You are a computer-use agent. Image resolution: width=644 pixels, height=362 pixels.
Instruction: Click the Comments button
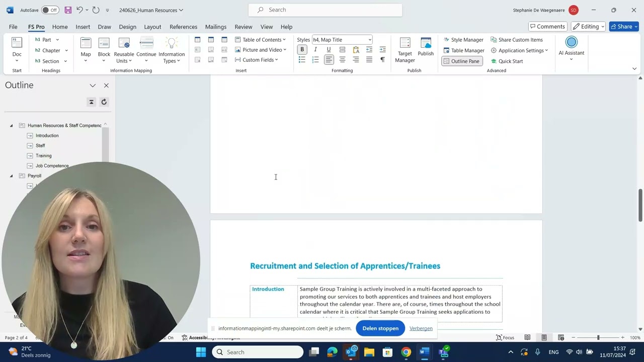point(548,27)
